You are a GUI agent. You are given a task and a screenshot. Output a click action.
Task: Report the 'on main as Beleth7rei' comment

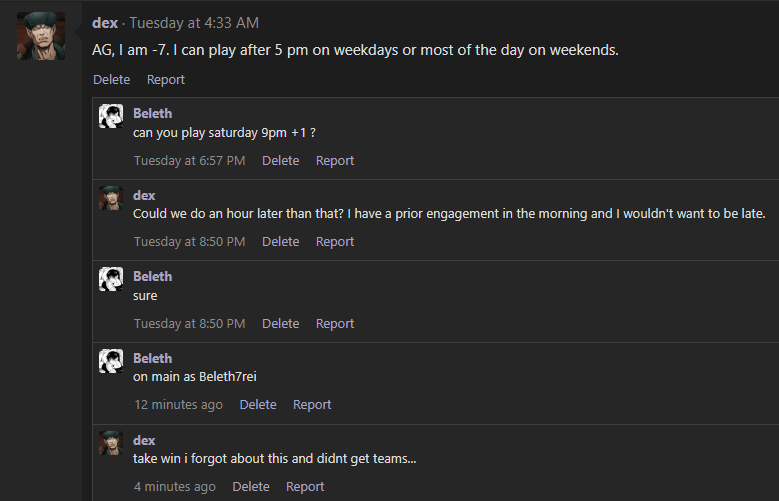point(312,405)
